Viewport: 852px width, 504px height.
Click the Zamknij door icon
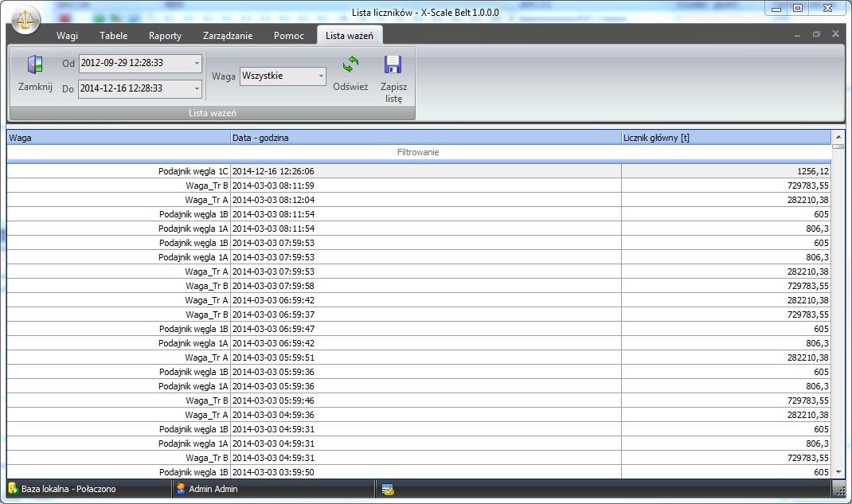tap(34, 65)
